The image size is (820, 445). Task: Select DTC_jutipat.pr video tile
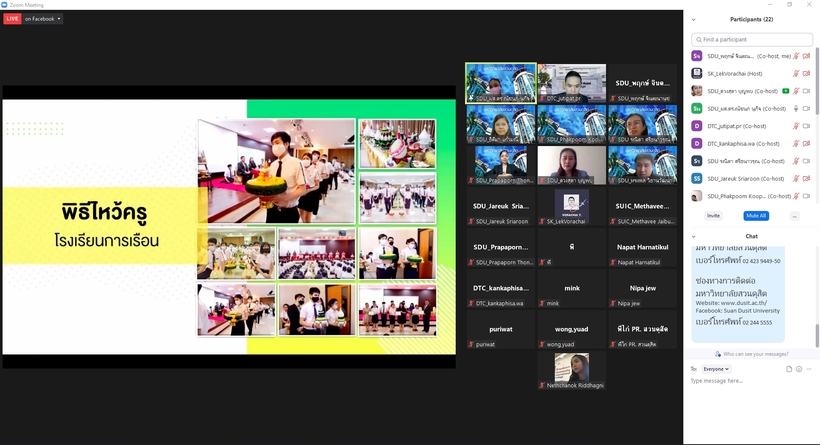tap(572, 83)
